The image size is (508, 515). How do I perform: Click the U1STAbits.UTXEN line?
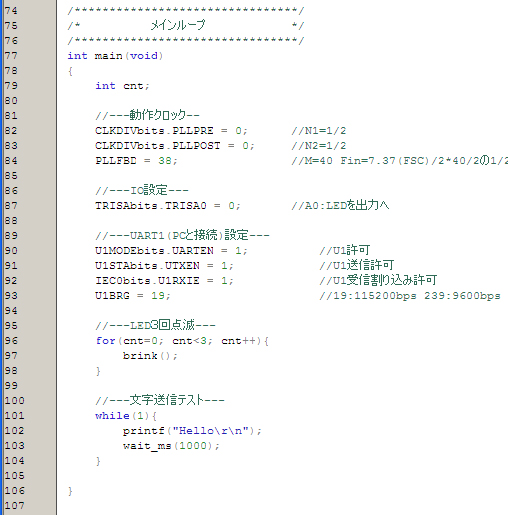164,266
